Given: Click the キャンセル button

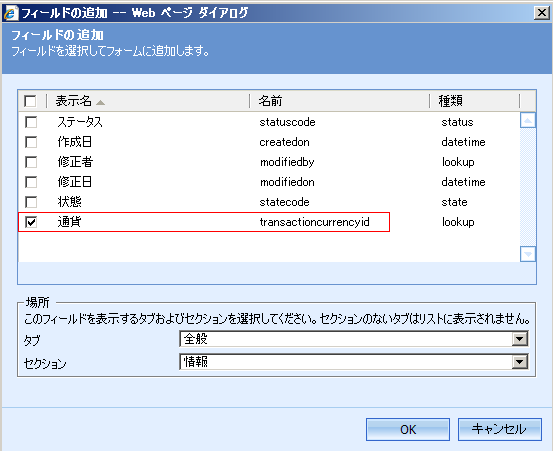Looking at the screenshot, I should [500, 429].
